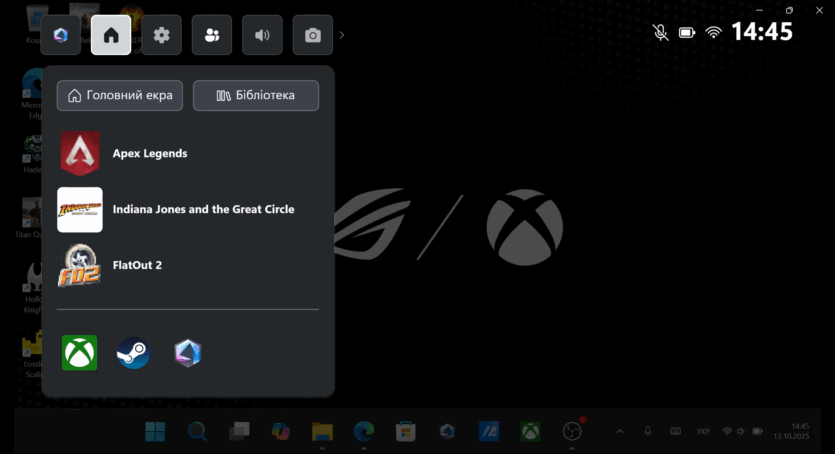Open the Windows Start menu on taskbar

[x=156, y=431]
